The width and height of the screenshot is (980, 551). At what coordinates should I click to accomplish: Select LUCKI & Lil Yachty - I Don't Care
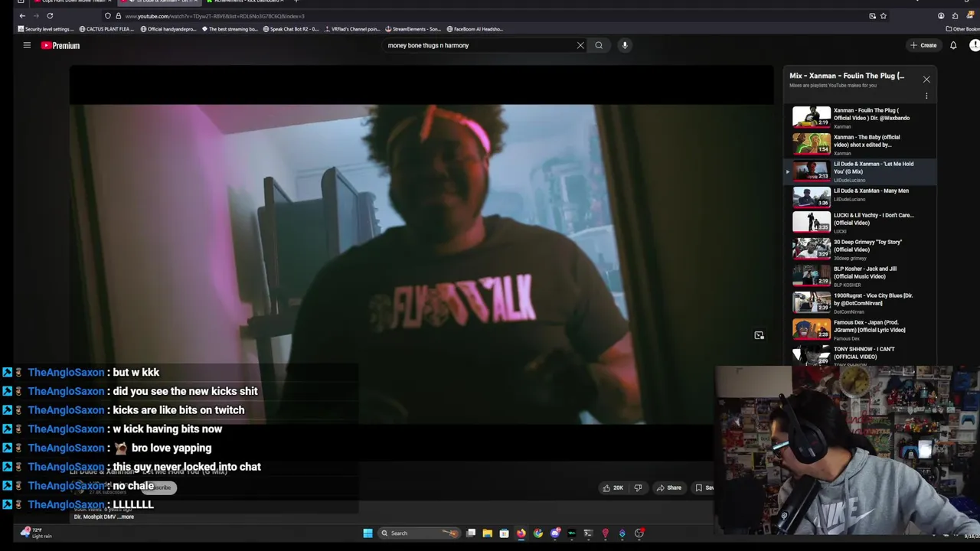(861, 223)
